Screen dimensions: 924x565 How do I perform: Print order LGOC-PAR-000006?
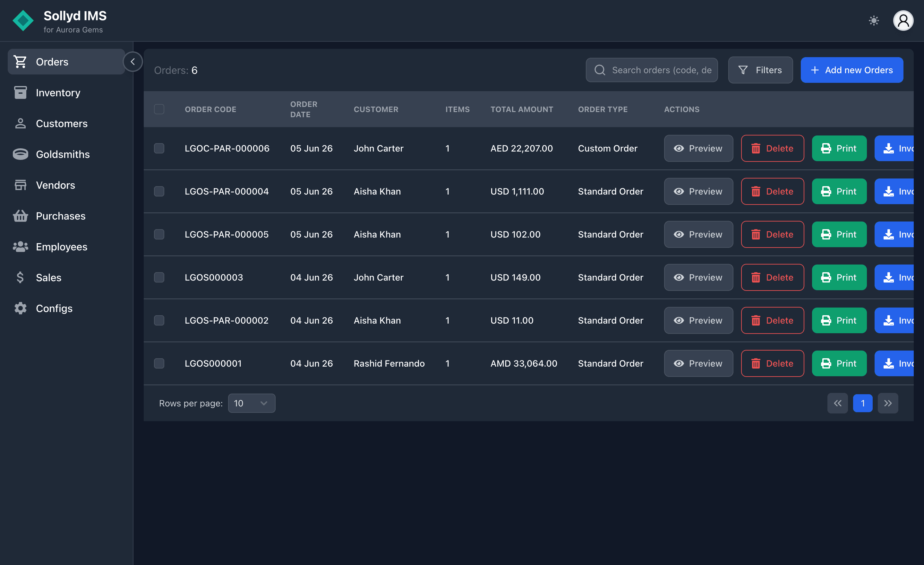[839, 149]
